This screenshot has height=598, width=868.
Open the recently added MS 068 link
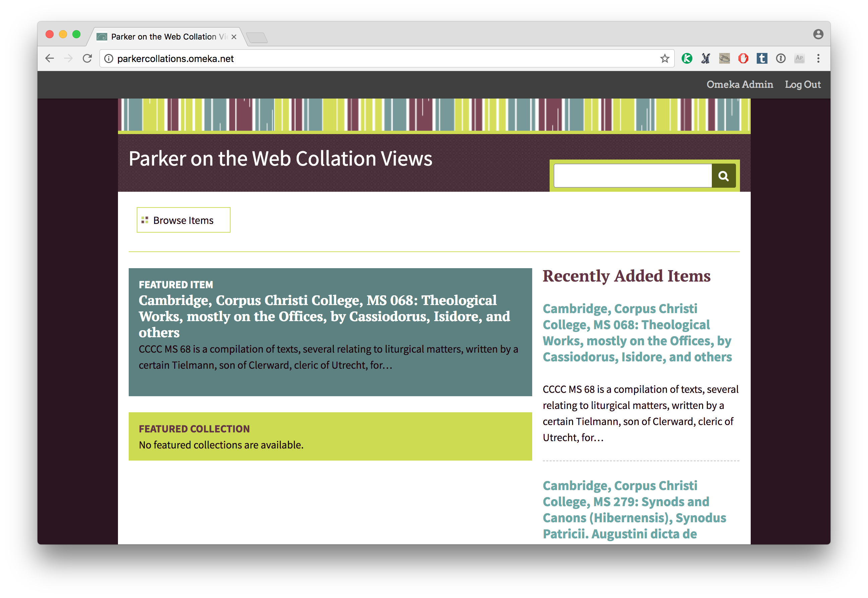[x=637, y=332]
